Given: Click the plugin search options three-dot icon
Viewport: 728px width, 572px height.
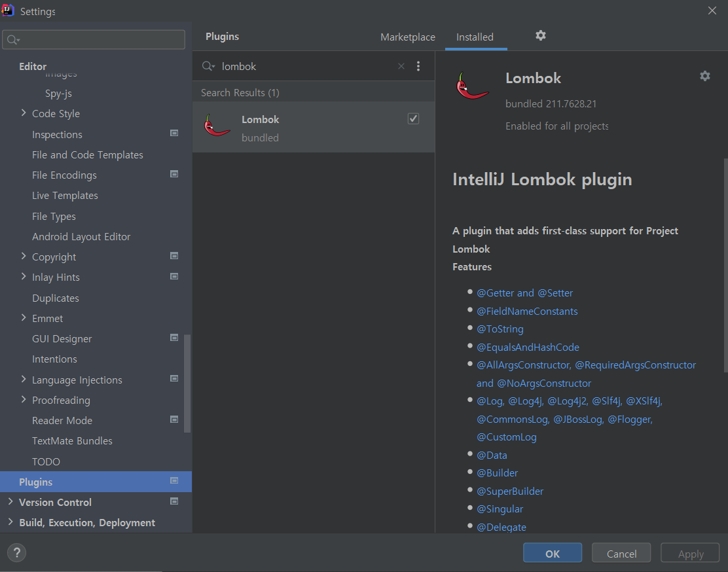Looking at the screenshot, I should [x=418, y=66].
